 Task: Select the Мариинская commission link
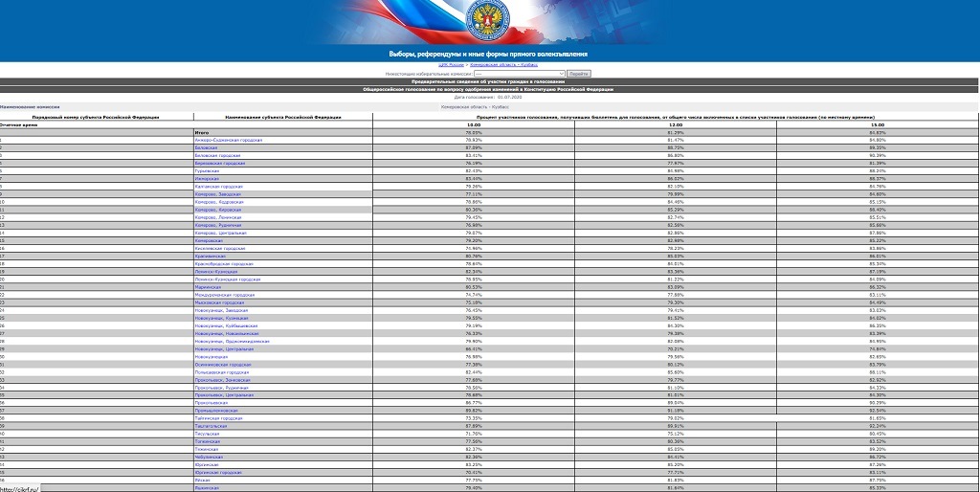pyautogui.click(x=208, y=287)
